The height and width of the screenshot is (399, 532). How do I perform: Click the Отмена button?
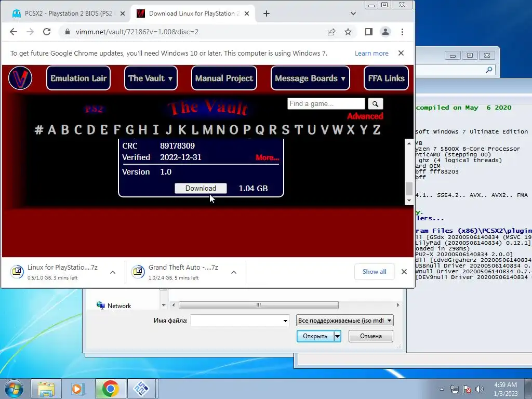click(x=371, y=336)
